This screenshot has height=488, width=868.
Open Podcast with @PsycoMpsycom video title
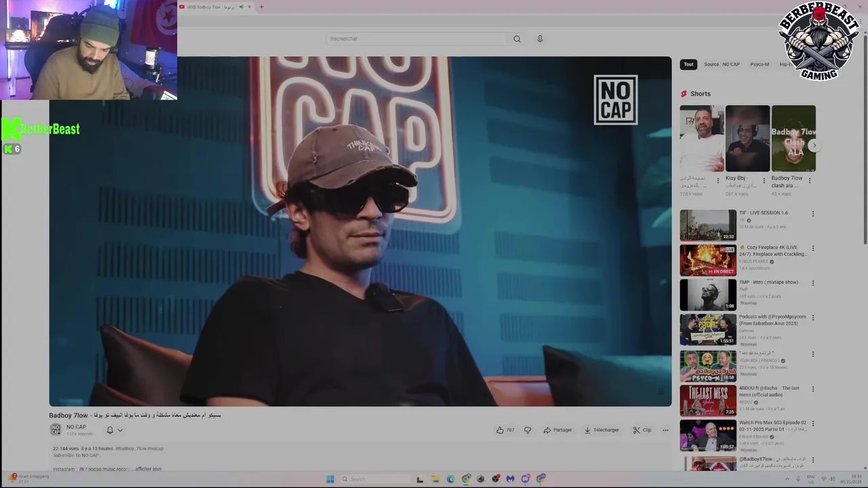[x=772, y=320]
